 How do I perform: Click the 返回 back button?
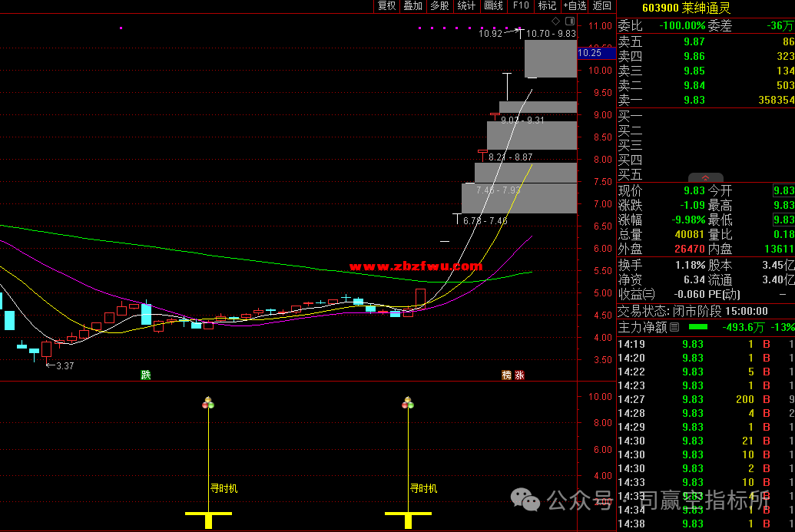(602, 5)
